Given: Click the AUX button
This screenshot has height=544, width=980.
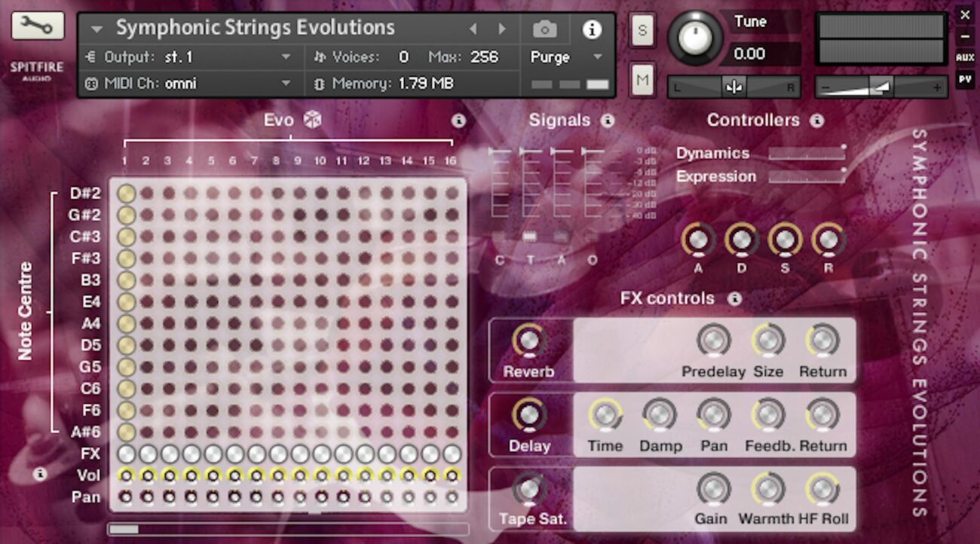Looking at the screenshot, I should click(965, 57).
